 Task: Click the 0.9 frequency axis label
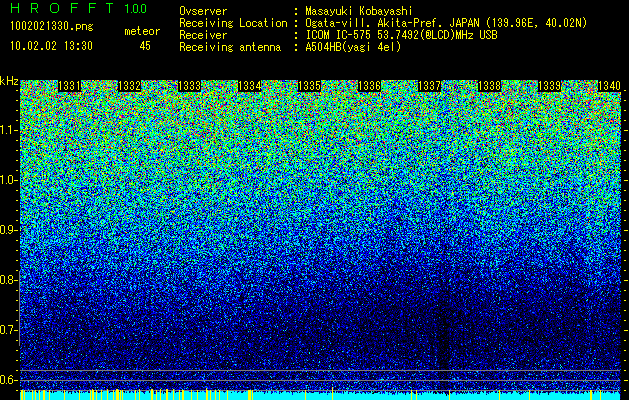pyautogui.click(x=8, y=230)
